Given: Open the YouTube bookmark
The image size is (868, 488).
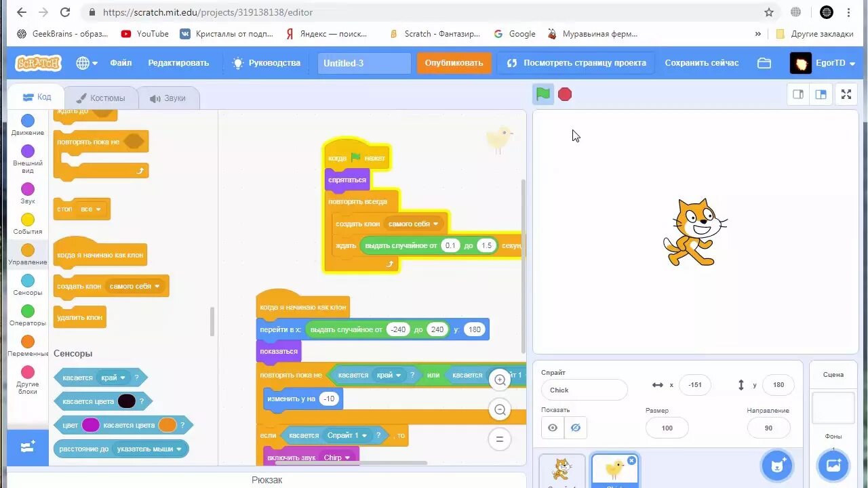Looking at the screenshot, I should (144, 34).
